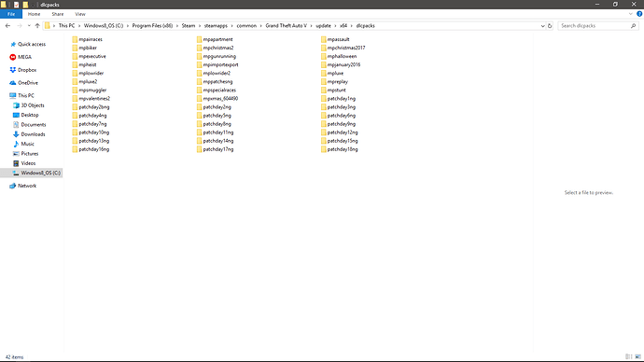644x362 pixels.
Task: Navigate to Program Files (x86) breadcrumb
Action: click(x=152, y=26)
